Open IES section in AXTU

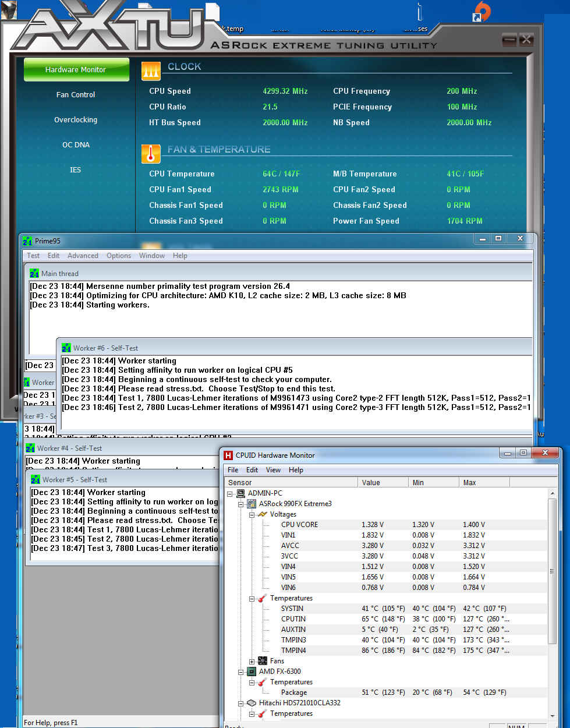click(76, 169)
